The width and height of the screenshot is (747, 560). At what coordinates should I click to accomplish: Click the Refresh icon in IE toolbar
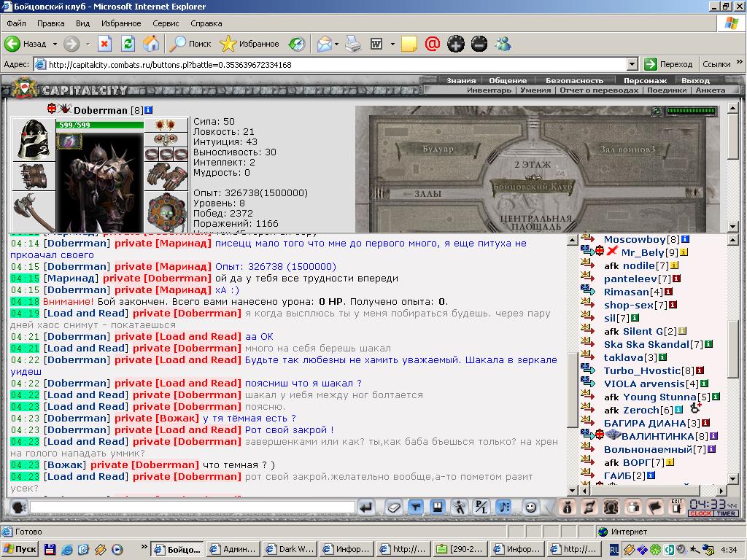tap(128, 44)
